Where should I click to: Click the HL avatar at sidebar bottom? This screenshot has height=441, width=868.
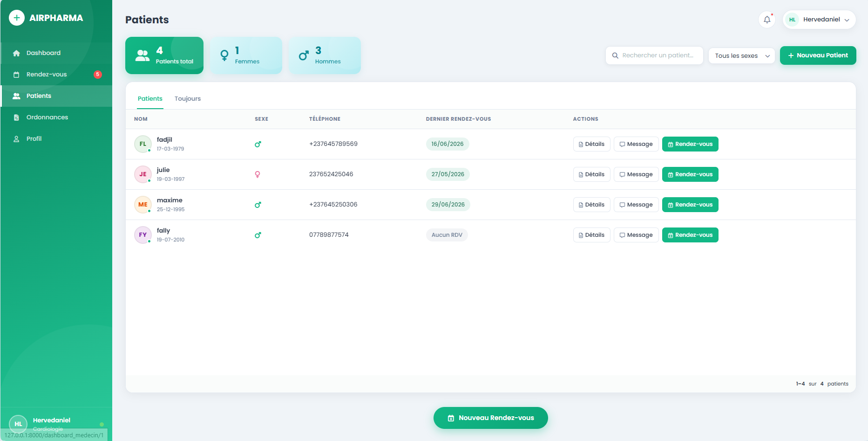click(x=18, y=424)
